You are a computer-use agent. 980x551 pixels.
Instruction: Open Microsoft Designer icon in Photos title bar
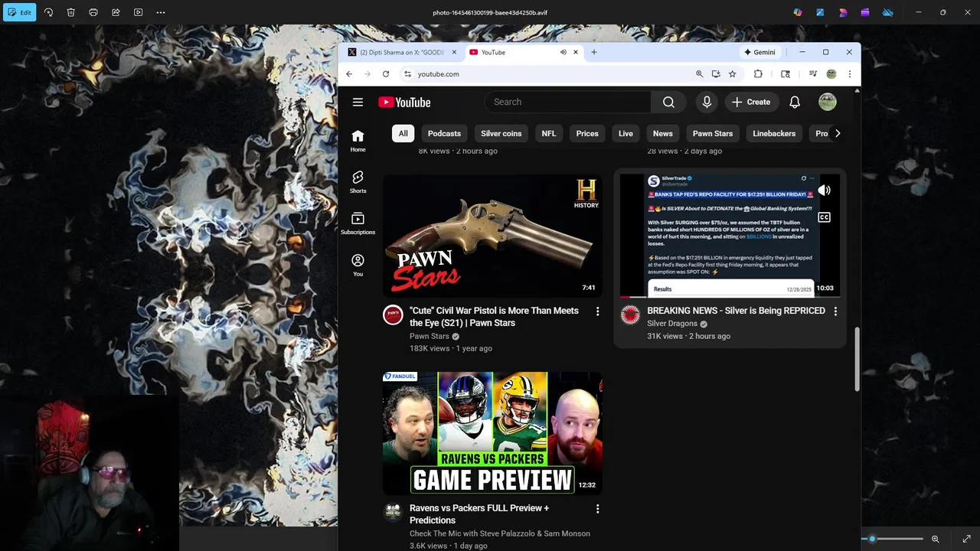pos(820,12)
